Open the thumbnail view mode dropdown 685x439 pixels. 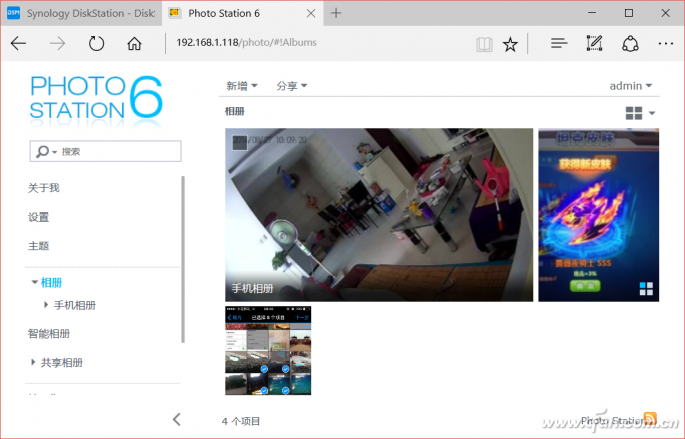tap(640, 113)
